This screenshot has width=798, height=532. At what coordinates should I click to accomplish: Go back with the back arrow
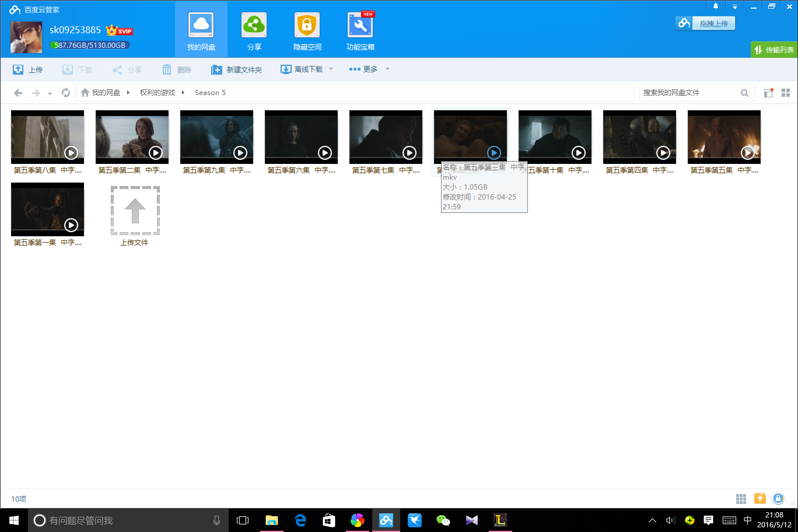18,93
